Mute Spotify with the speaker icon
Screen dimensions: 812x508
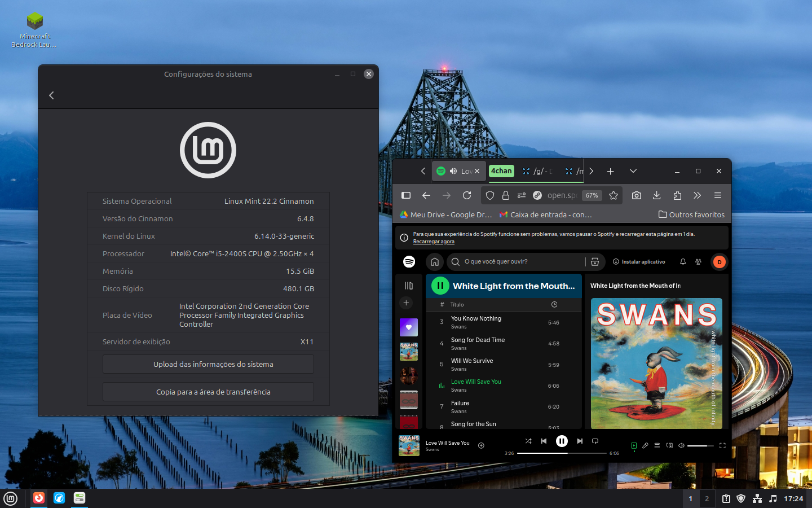click(x=681, y=445)
